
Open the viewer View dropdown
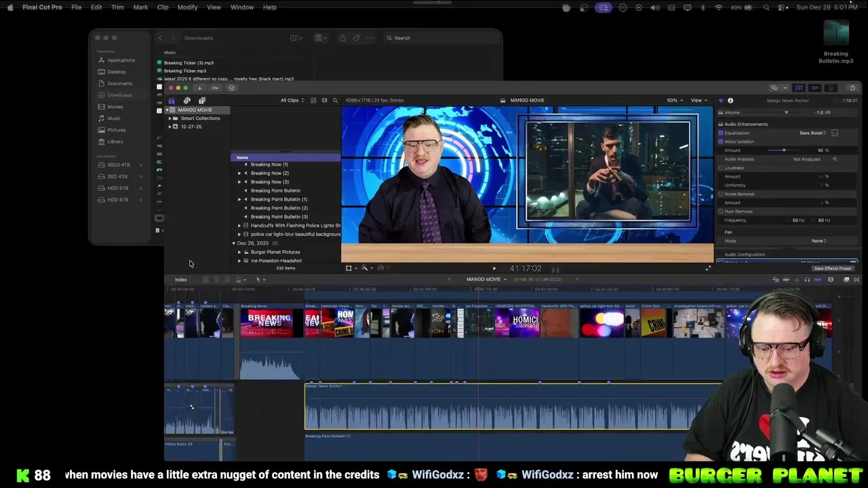(698, 100)
